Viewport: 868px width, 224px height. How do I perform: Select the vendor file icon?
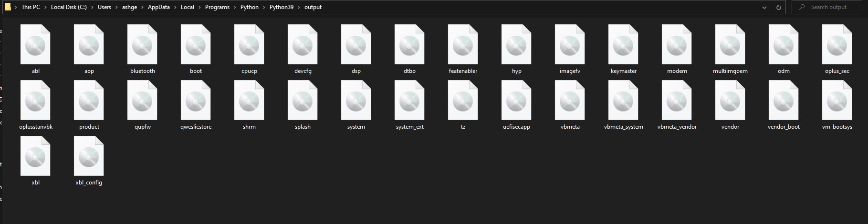730,101
